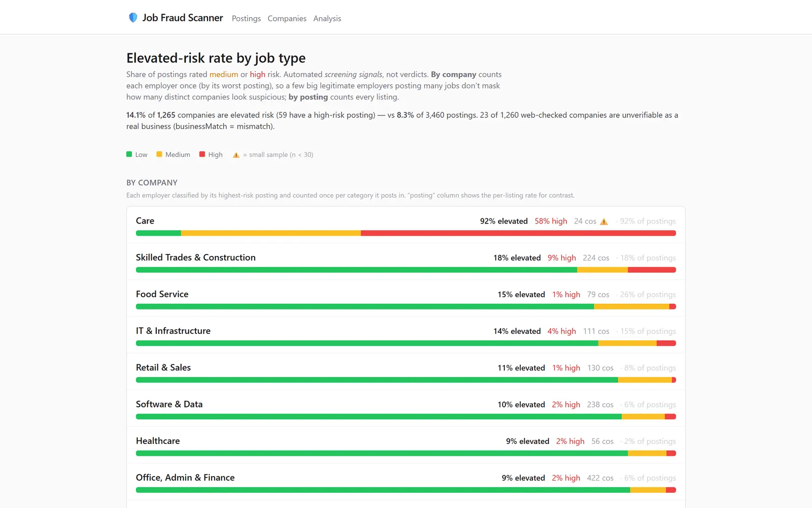The image size is (812, 508).
Task: Select the Healthcare row title
Action: pyautogui.click(x=158, y=440)
